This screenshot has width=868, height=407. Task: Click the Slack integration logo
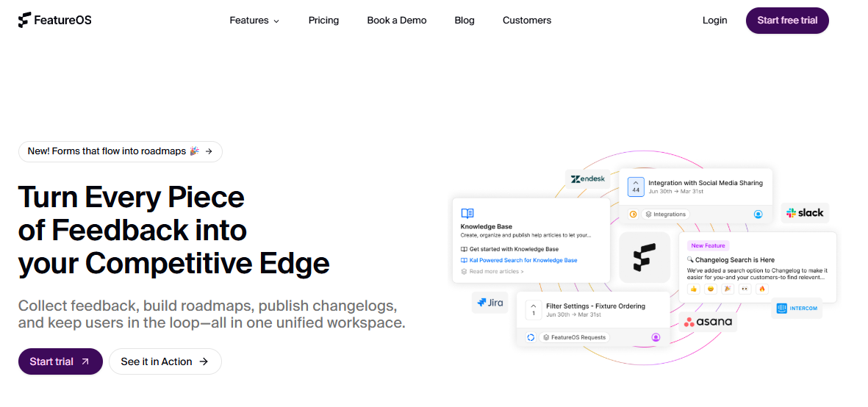(805, 212)
